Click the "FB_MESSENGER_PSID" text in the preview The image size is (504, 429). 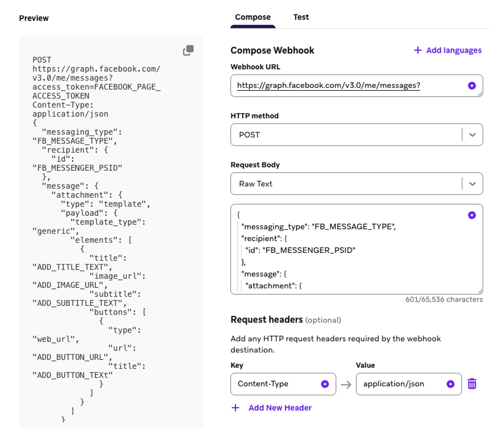77,168
